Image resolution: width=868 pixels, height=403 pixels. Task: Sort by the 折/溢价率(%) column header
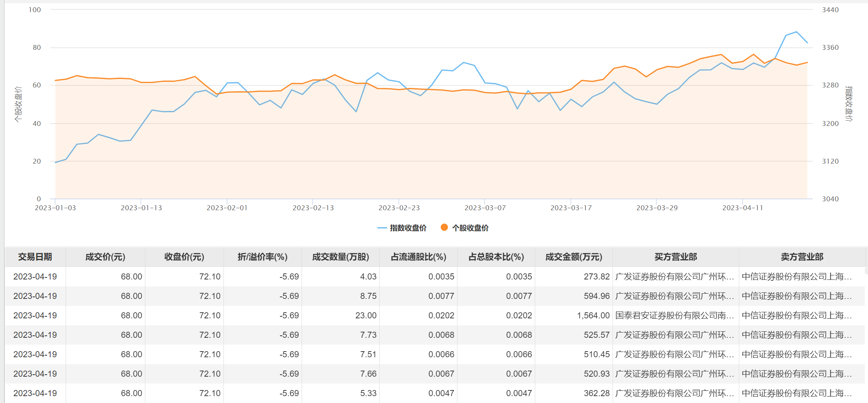(x=263, y=257)
